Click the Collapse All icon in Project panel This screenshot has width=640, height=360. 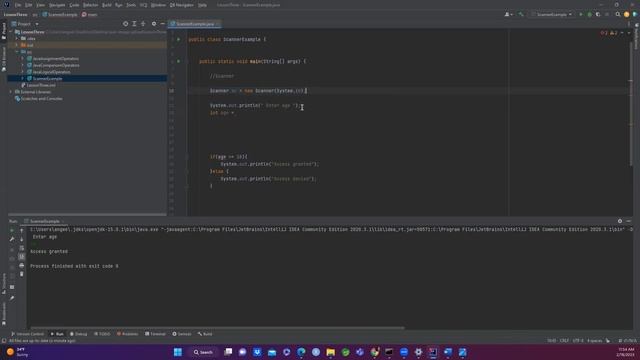(143, 24)
